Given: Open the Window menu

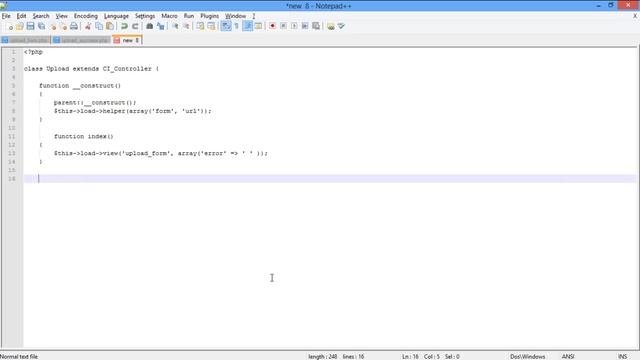Looking at the screenshot, I should point(236,16).
